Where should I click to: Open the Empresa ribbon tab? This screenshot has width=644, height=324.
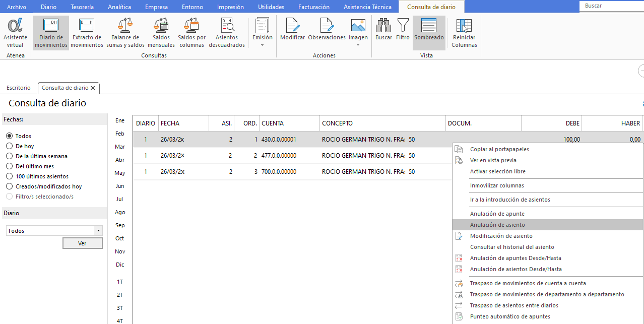[156, 7]
